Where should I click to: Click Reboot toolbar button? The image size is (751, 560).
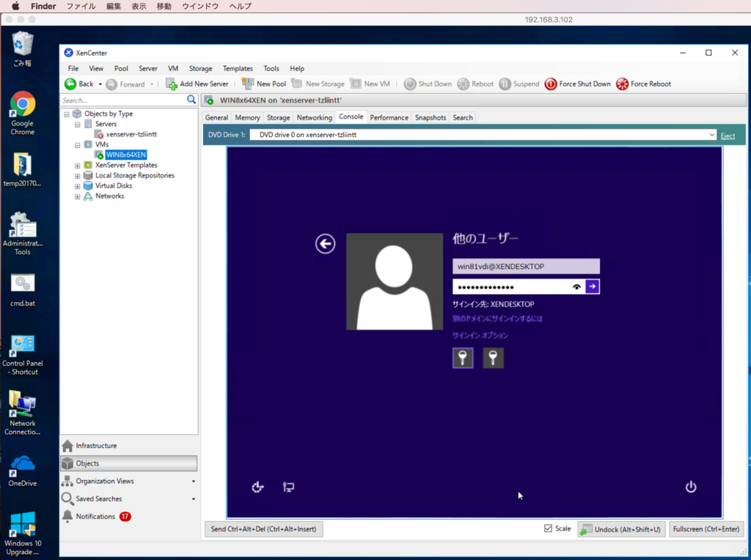[x=475, y=84]
